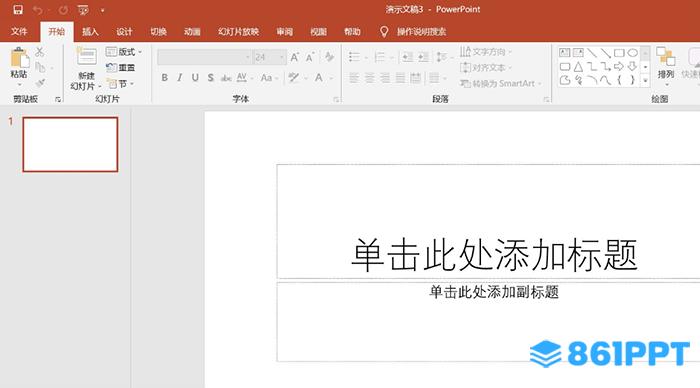
Task: Click the font name box
Action: (x=204, y=57)
